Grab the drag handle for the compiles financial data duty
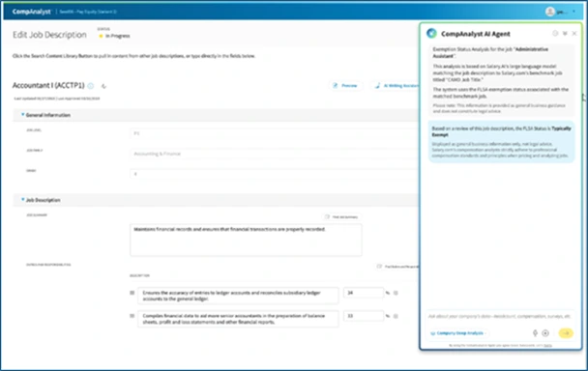The height and width of the screenshot is (371, 588). [132, 316]
